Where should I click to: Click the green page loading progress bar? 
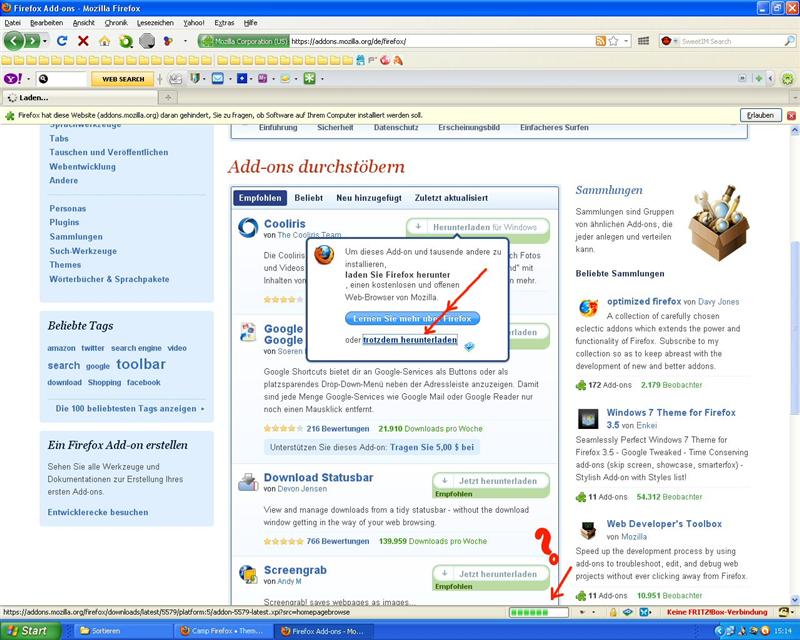coord(538,612)
